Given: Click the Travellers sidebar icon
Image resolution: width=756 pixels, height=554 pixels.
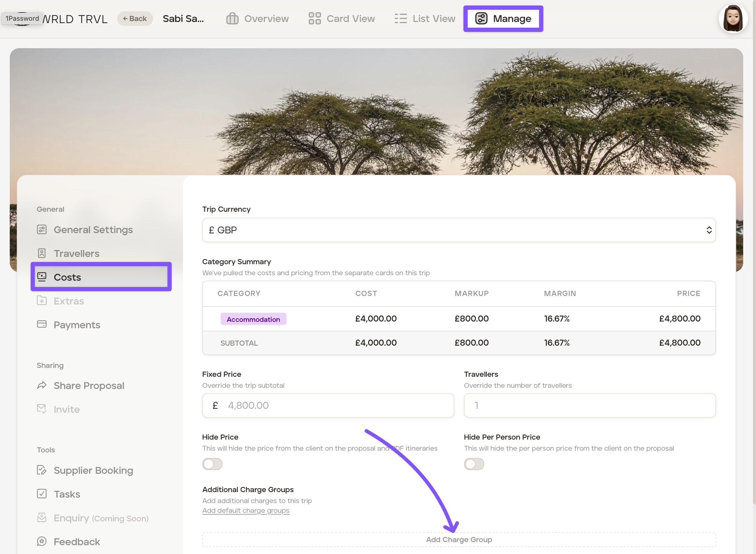Looking at the screenshot, I should tap(41, 253).
